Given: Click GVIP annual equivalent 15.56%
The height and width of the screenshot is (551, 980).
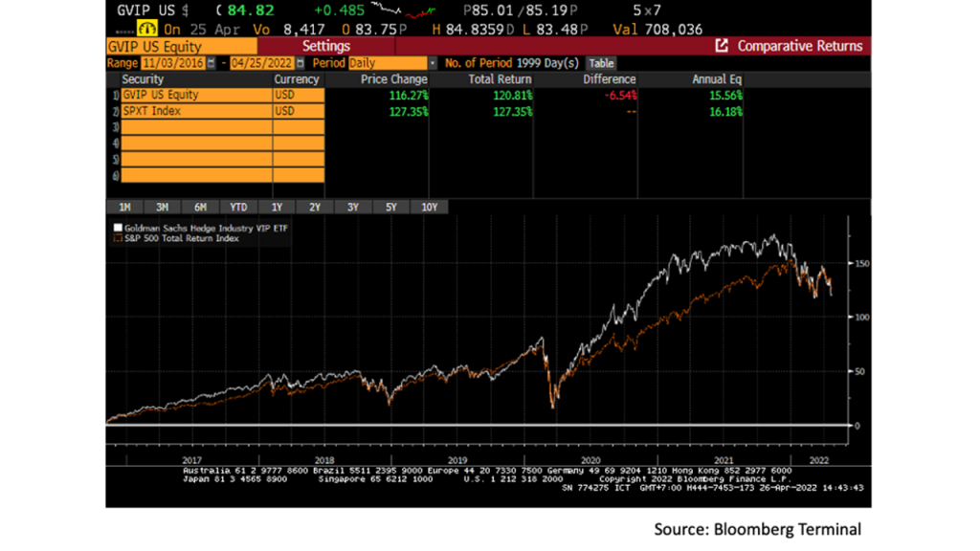Looking at the screenshot, I should point(725,96).
